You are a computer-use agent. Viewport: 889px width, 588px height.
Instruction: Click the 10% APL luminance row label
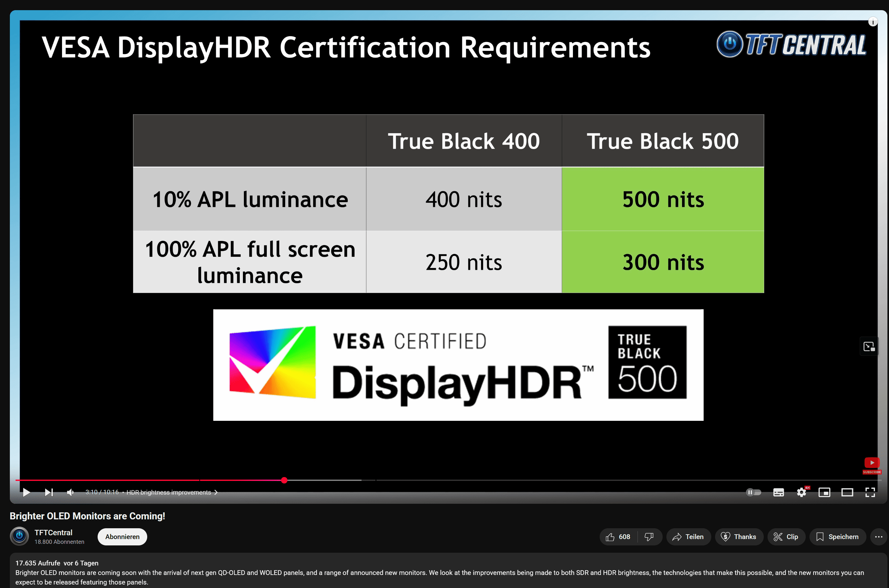[250, 199]
